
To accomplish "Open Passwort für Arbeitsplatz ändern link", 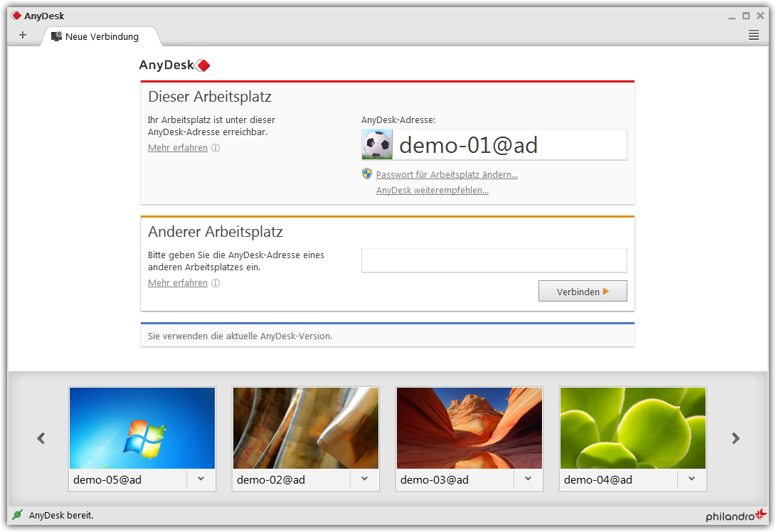I will pyautogui.click(x=447, y=174).
